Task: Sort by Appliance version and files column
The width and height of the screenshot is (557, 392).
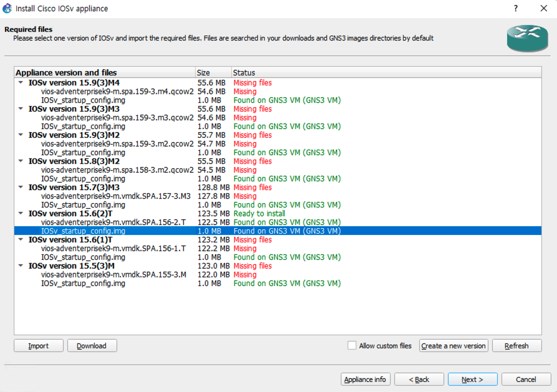Action: 105,72
